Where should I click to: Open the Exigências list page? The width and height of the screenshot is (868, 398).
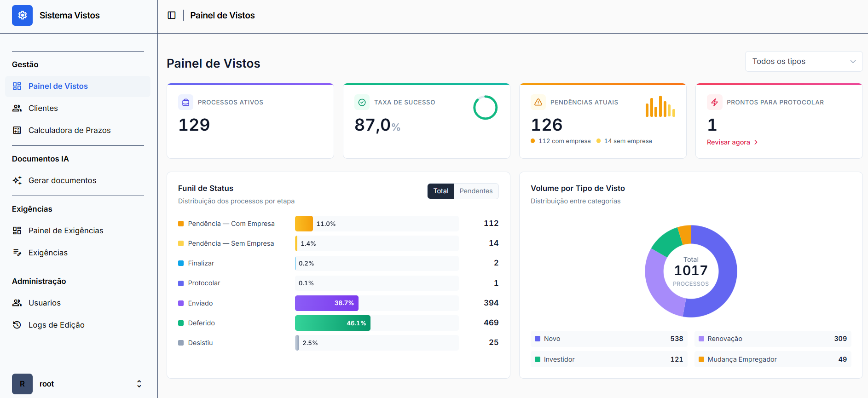78,253
